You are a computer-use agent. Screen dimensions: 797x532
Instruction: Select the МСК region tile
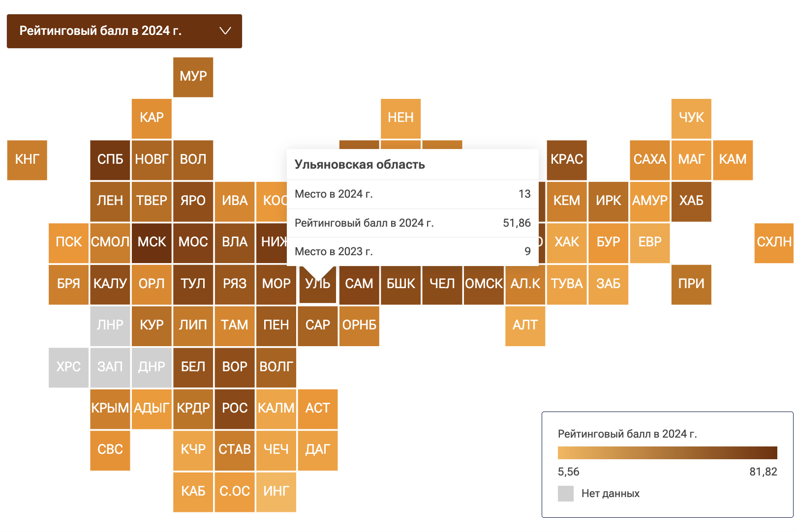tap(152, 242)
